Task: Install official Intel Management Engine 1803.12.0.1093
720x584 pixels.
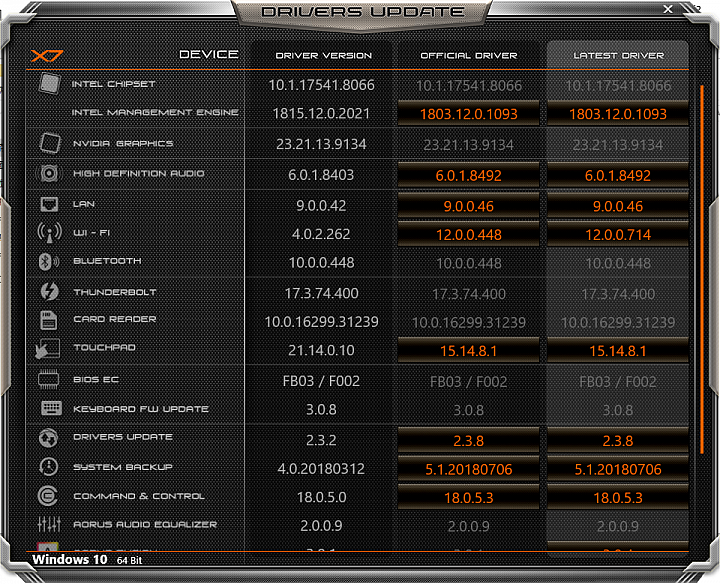Action: pos(468,113)
